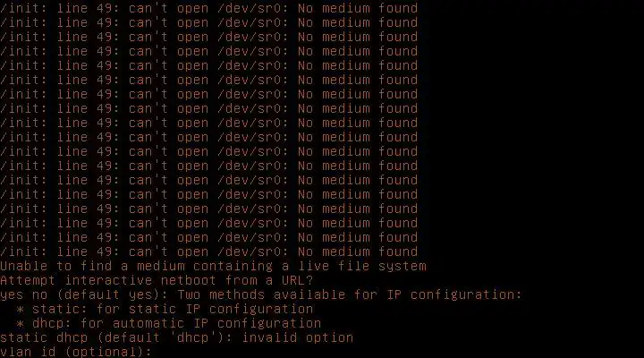This screenshot has width=644, height=358.
Task: Click the topmost '/init: line 49' error line
Action: tap(208, 8)
